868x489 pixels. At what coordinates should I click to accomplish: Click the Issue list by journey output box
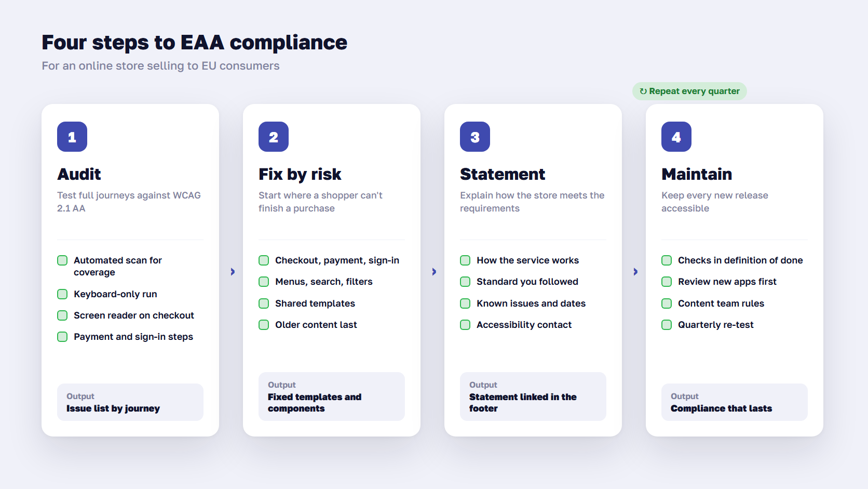(130, 402)
